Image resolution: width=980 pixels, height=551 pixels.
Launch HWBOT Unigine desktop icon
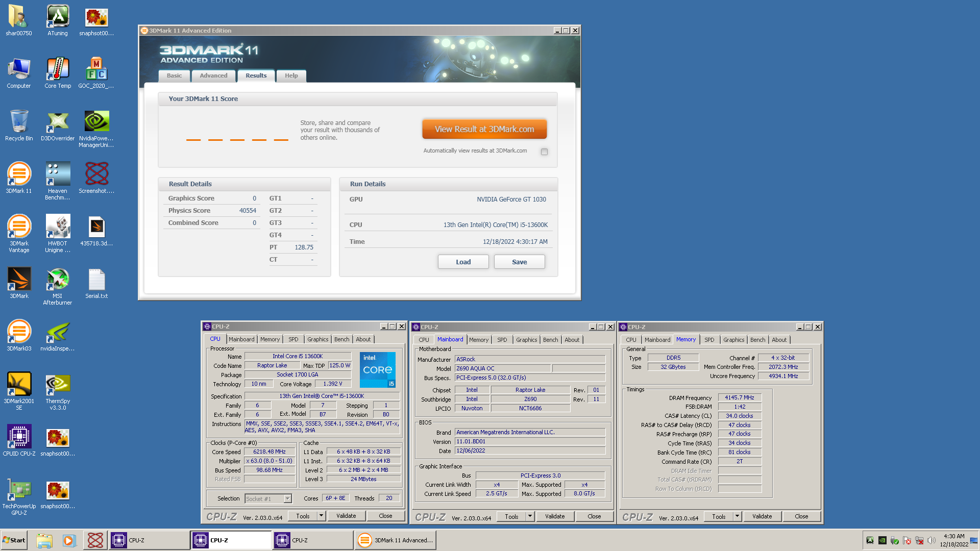pyautogui.click(x=58, y=234)
